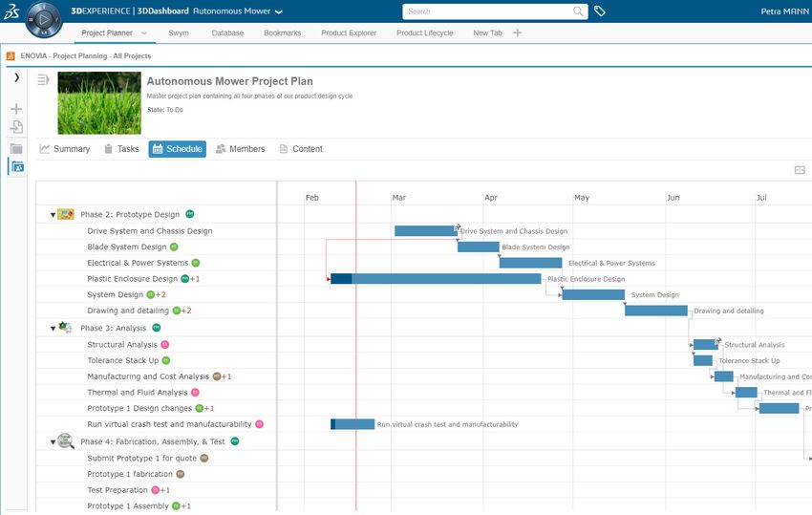
Task: Open the Members view
Action: (x=241, y=149)
